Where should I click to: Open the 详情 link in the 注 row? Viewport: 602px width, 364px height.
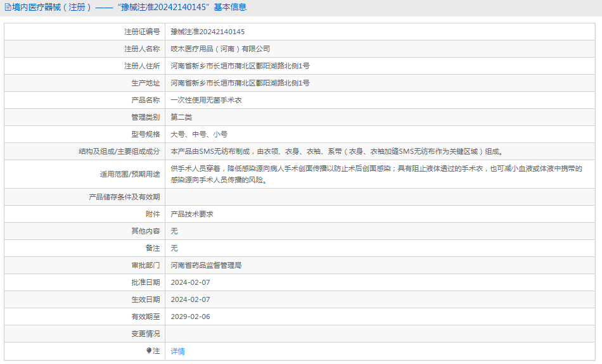178,351
